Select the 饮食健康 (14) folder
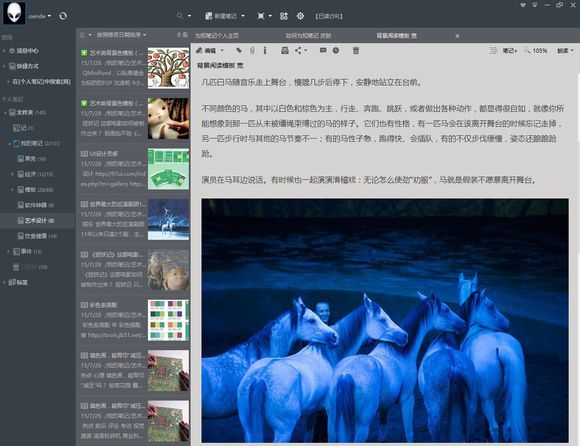 tap(37, 236)
